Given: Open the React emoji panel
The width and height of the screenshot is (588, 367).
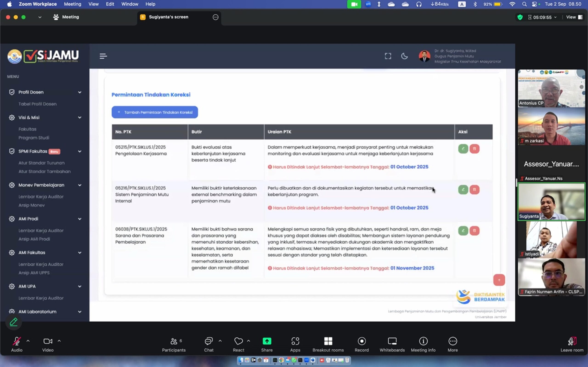Looking at the screenshot, I should click(x=238, y=341).
